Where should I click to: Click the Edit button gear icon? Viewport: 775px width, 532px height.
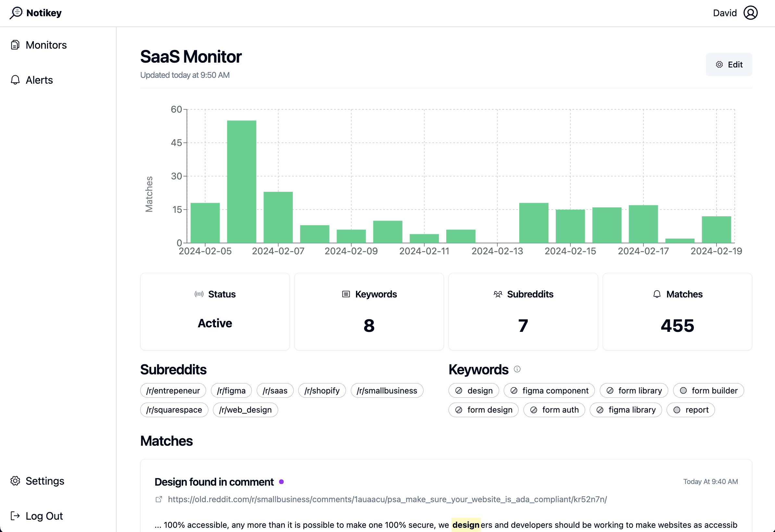pyautogui.click(x=719, y=65)
